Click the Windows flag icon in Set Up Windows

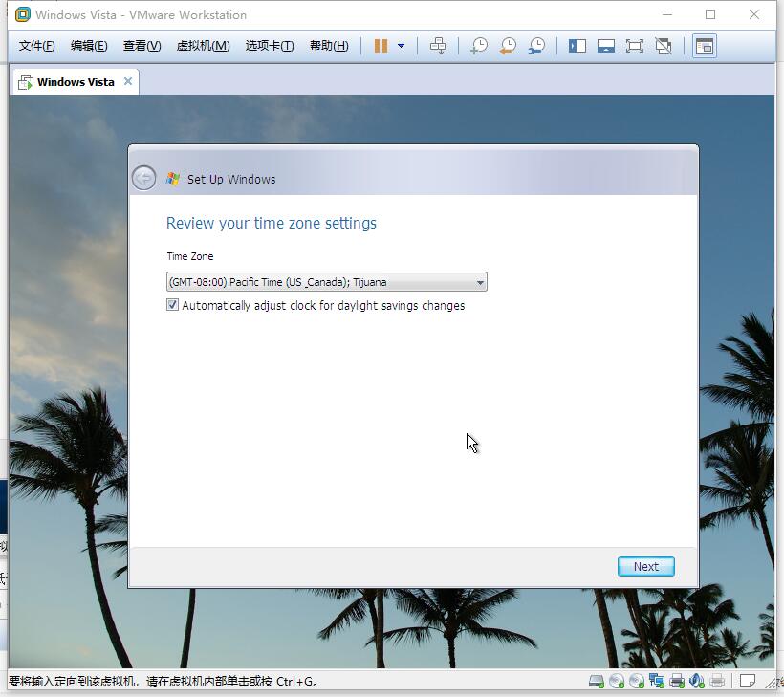[x=173, y=179]
